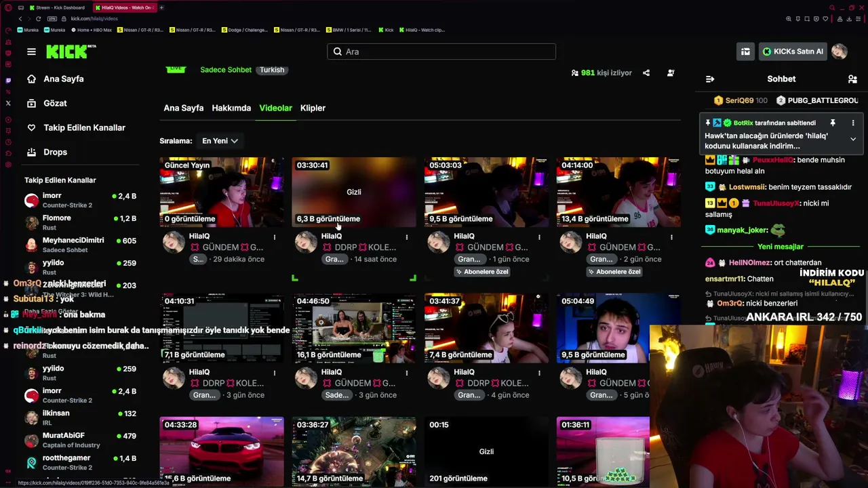Viewport: 868px width, 488px height.
Task: Open the HBO Max bookmark
Action: click(x=91, y=30)
